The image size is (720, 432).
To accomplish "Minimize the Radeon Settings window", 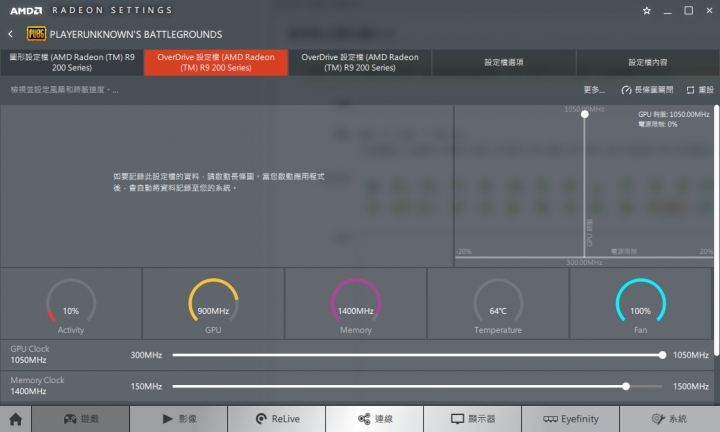I will click(x=668, y=11).
